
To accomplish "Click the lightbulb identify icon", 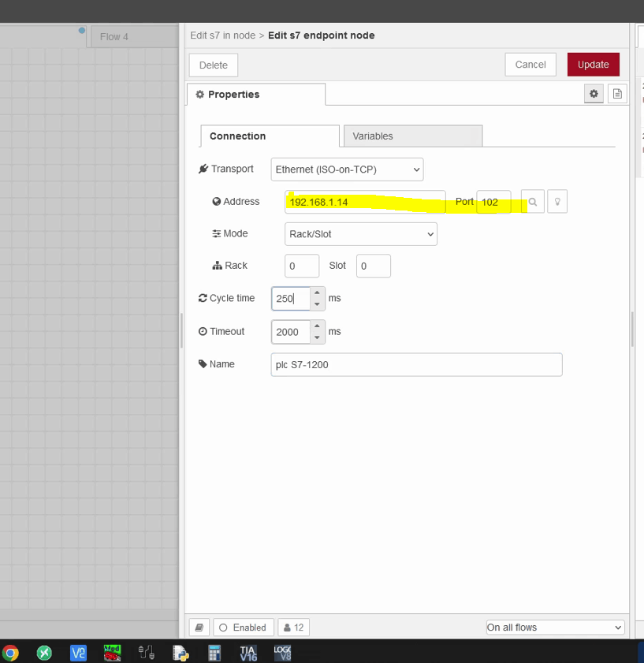I will click(x=557, y=202).
